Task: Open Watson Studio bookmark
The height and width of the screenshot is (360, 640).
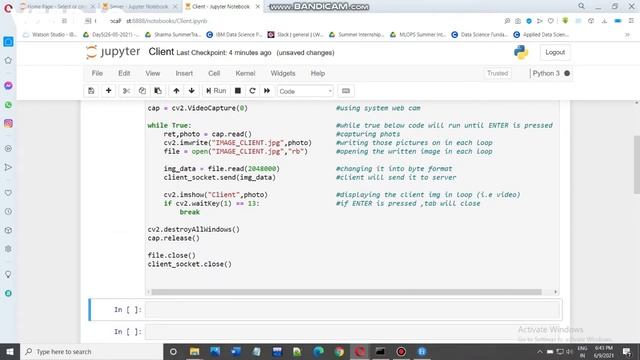Action: click(x=50, y=35)
